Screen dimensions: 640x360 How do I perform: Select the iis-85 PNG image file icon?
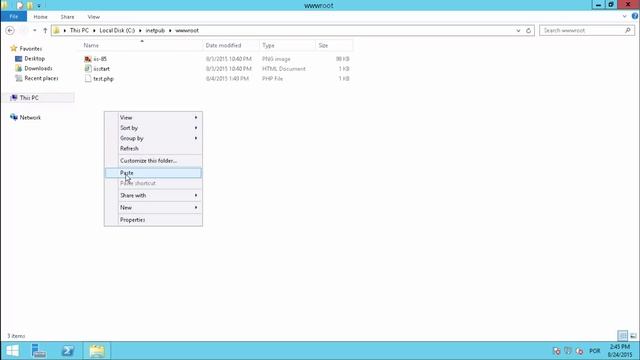pyautogui.click(x=88, y=59)
